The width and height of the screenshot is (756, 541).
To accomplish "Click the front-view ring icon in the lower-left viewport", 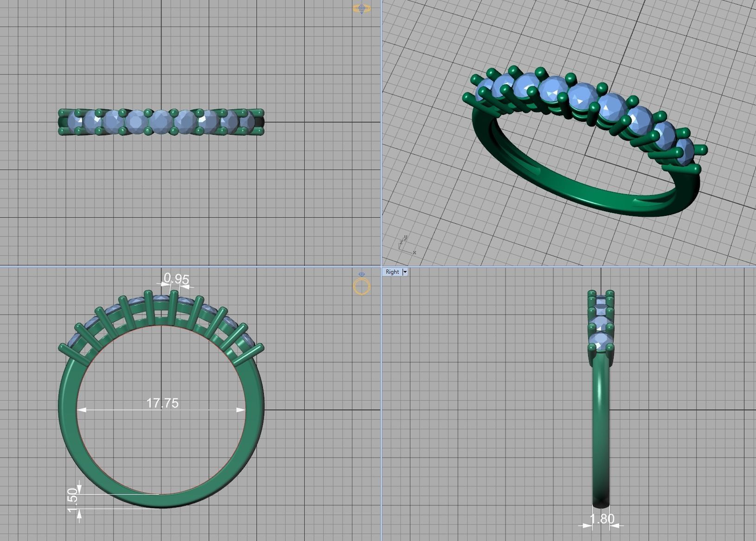I will point(362,285).
